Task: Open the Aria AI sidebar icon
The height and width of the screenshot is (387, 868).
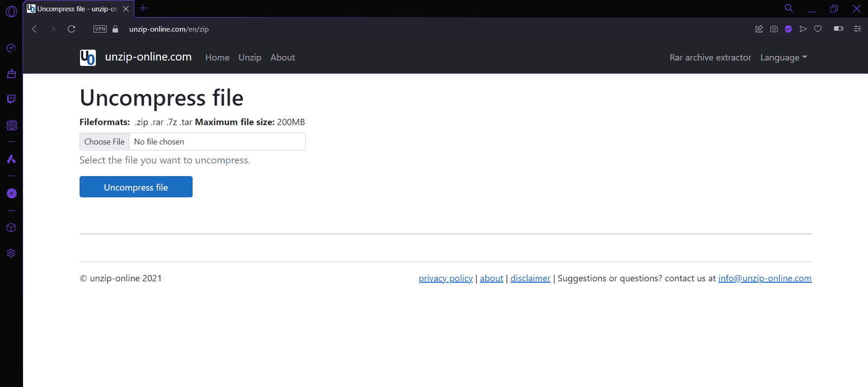Action: (11, 159)
